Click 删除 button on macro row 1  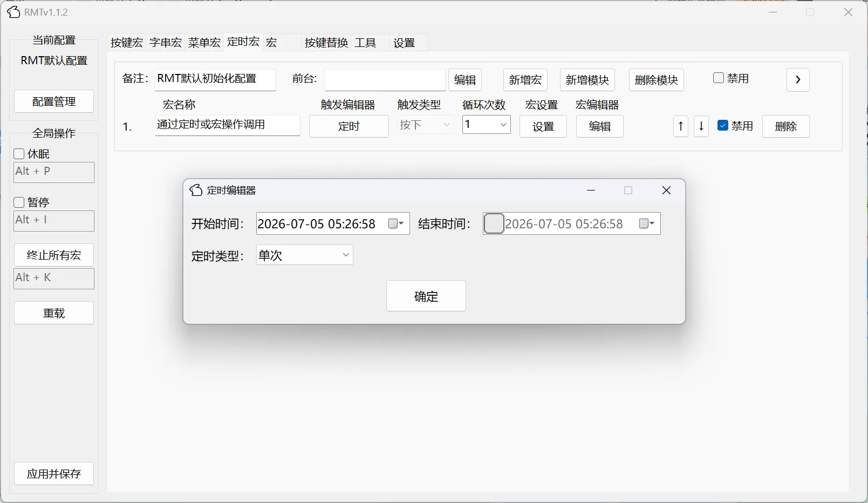pos(786,126)
